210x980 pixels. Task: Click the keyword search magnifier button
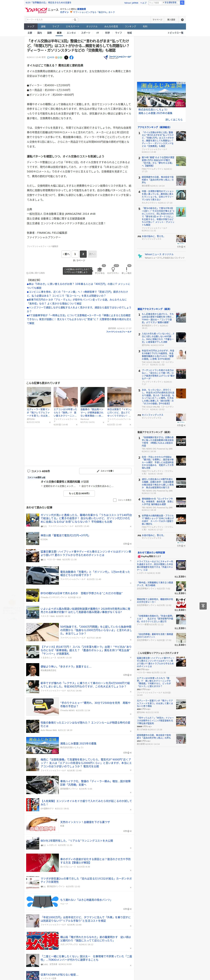(x=75, y=20)
